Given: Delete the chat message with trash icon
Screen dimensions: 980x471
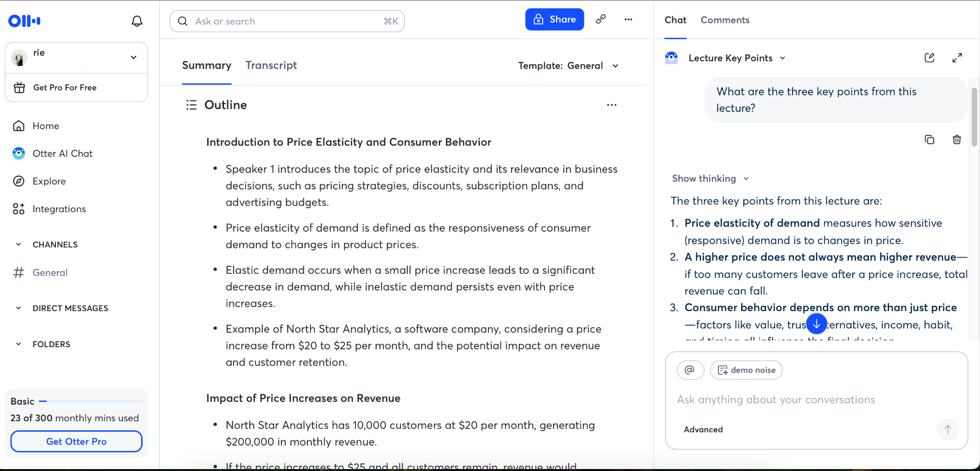Looking at the screenshot, I should coord(957,139).
